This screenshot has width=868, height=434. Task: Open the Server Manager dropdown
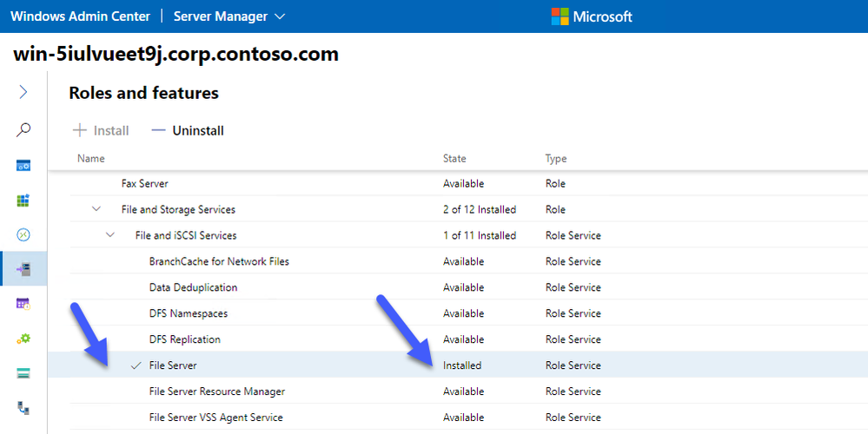point(229,16)
